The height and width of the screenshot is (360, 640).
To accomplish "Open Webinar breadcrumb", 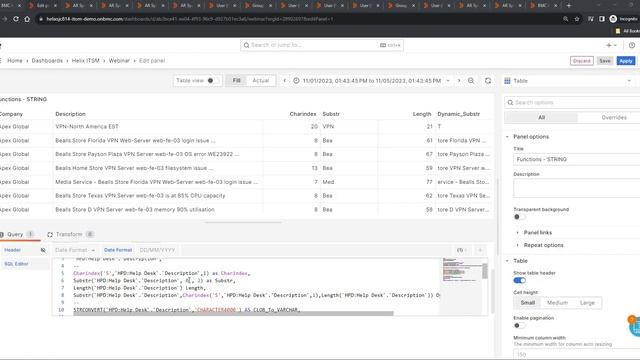I will tap(119, 61).
